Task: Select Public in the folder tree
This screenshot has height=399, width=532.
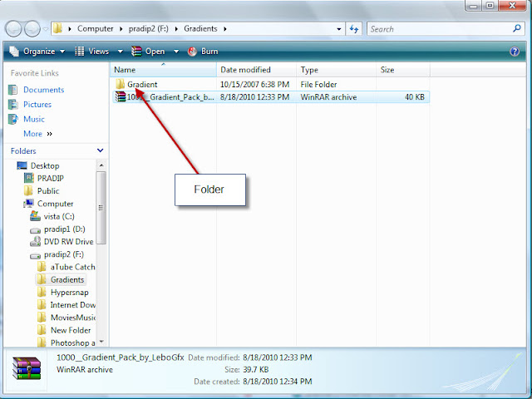Action: click(48, 191)
